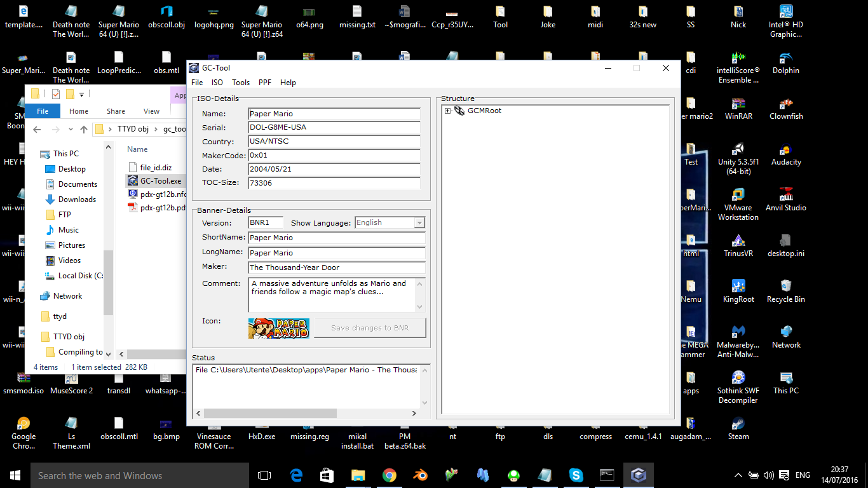The height and width of the screenshot is (488, 868).
Task: Open the ISO menu
Action: (x=217, y=83)
